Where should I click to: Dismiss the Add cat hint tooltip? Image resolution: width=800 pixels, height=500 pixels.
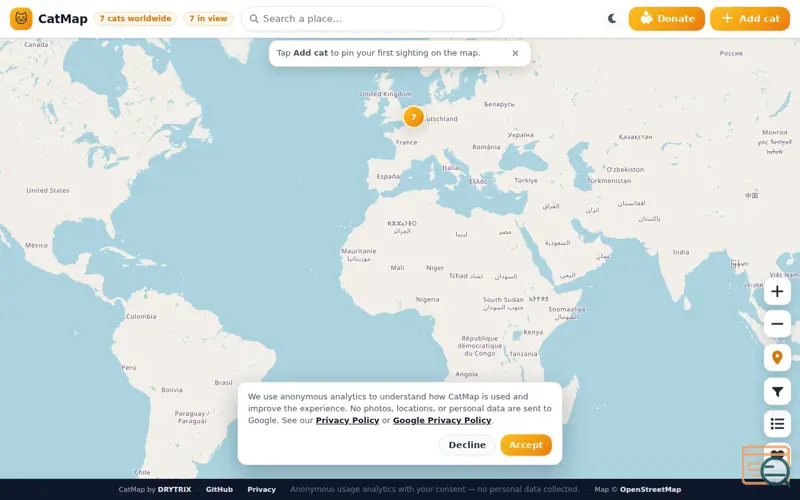515,53
